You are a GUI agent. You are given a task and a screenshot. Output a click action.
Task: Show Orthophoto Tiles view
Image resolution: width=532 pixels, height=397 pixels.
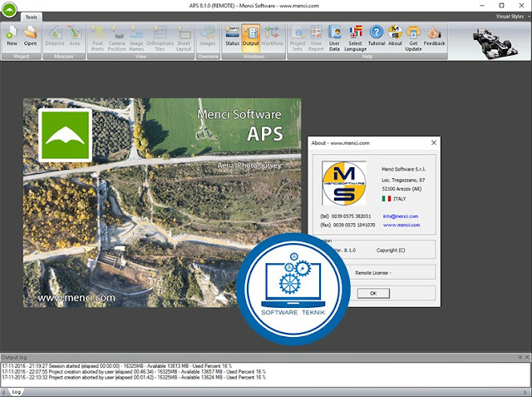tap(160, 38)
